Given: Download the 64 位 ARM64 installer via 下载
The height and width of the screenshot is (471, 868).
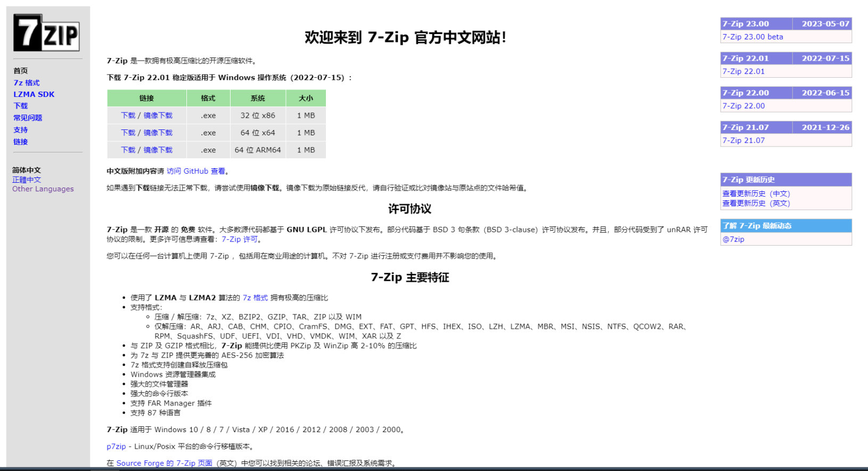Looking at the screenshot, I should click(x=128, y=150).
